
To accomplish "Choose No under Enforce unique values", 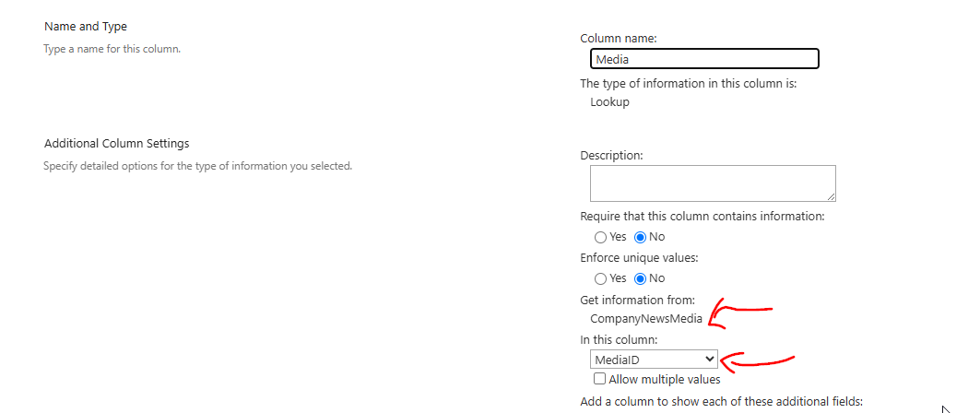I will [x=640, y=278].
